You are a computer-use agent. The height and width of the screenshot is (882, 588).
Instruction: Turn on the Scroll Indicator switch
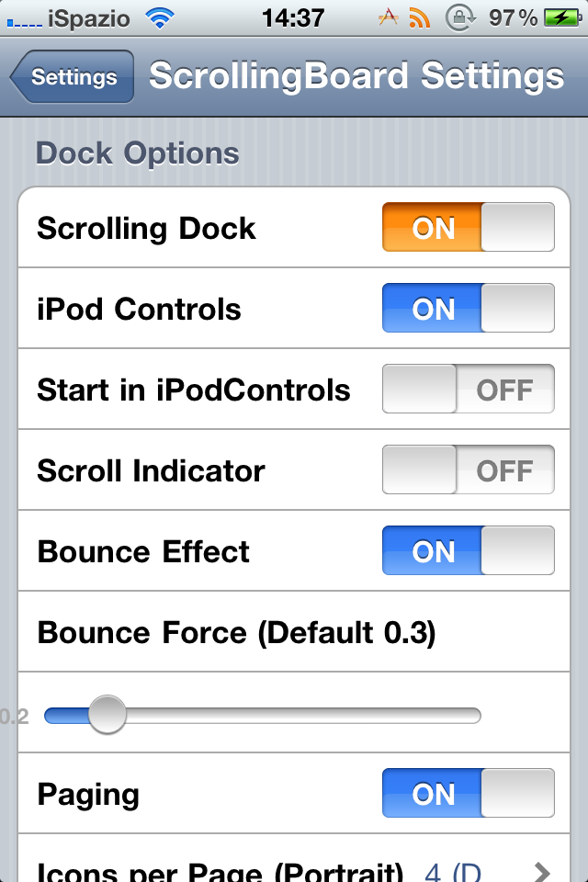[469, 470]
